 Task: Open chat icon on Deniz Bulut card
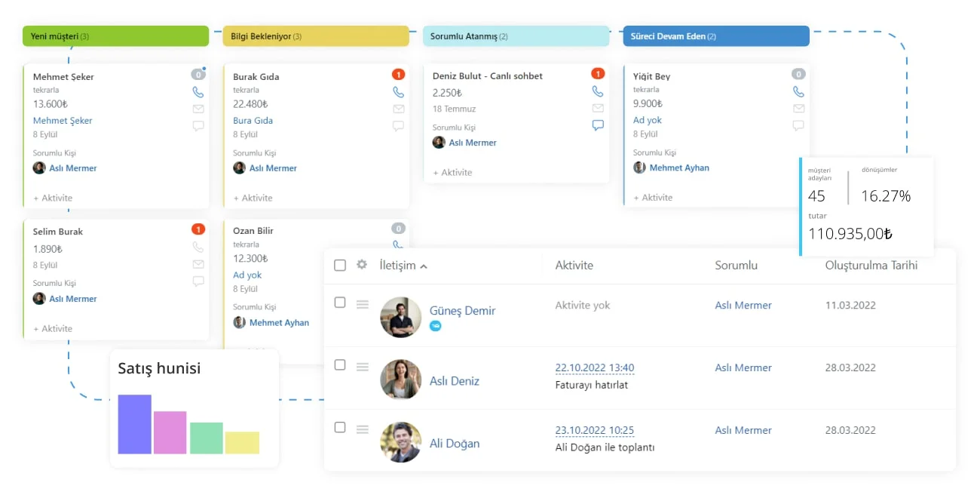[598, 125]
